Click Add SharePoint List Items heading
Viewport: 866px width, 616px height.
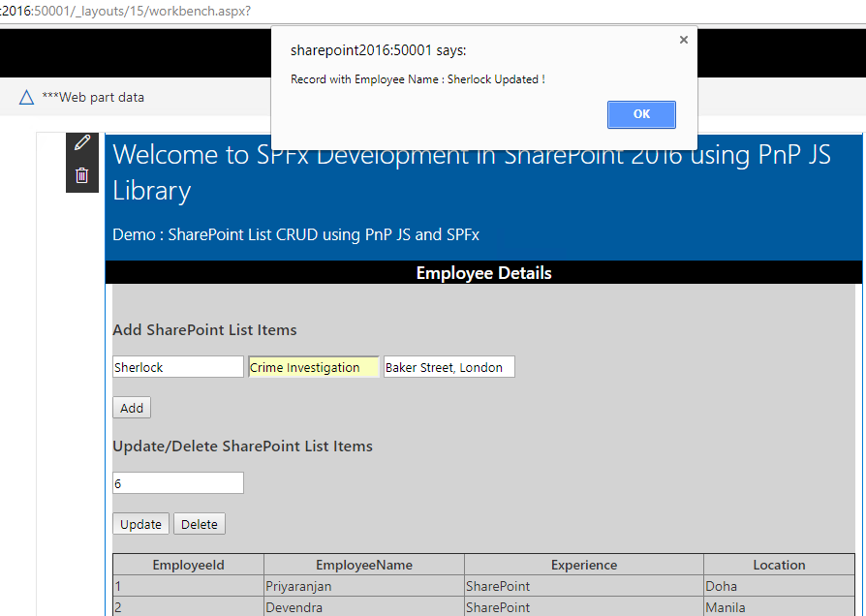click(x=205, y=330)
